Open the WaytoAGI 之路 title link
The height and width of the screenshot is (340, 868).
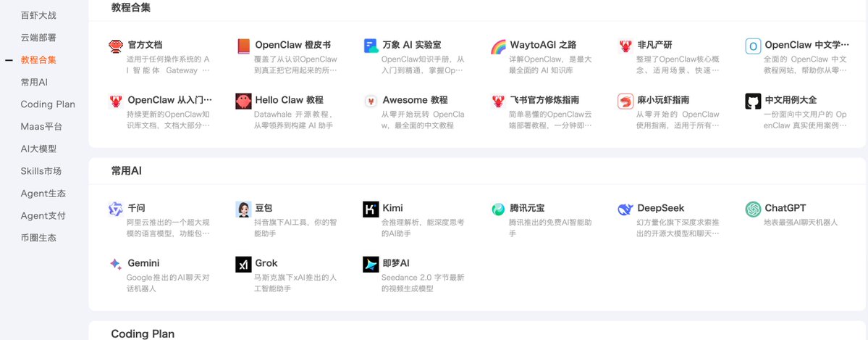click(543, 45)
